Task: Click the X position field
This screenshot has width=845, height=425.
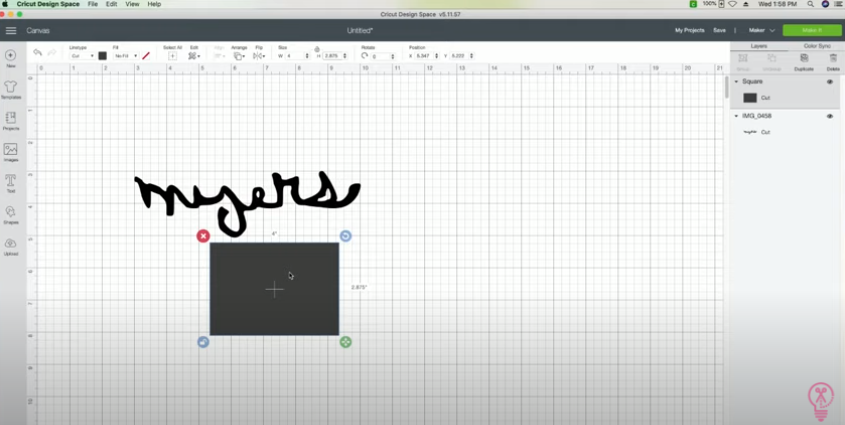Action: (424, 56)
